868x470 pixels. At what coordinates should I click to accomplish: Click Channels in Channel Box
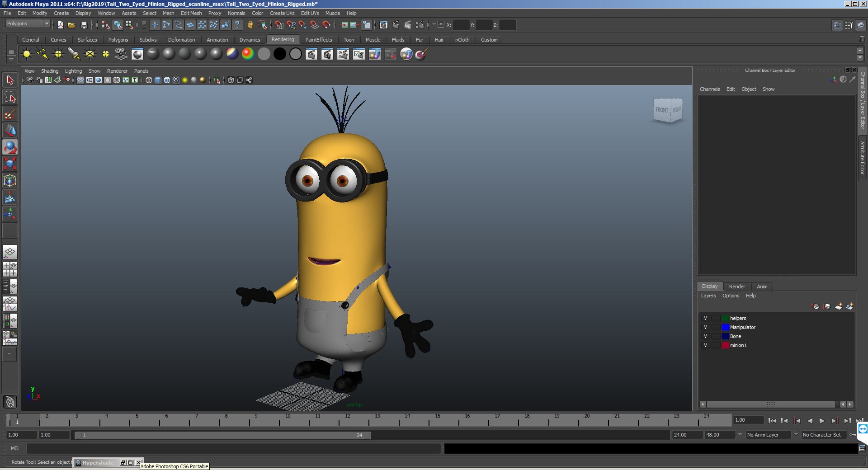(x=710, y=89)
